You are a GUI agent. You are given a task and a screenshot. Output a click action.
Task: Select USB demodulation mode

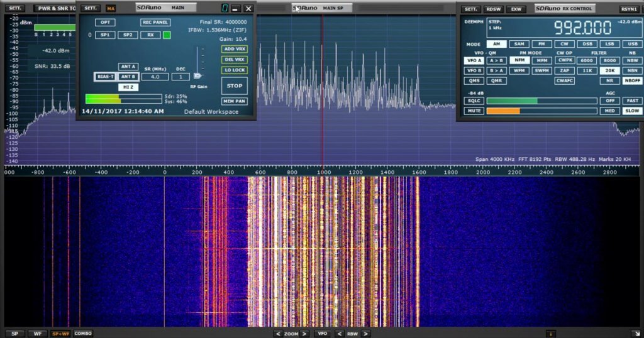tap(631, 45)
